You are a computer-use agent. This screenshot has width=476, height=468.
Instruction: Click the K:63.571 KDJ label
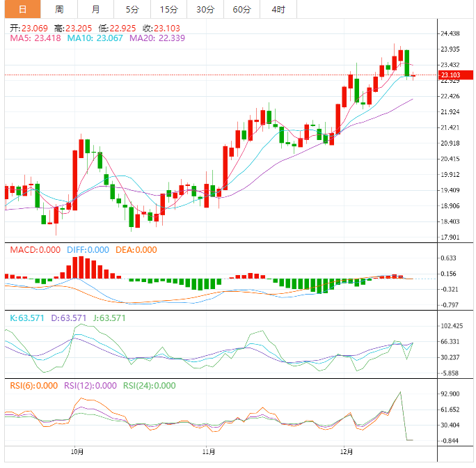coord(28,318)
